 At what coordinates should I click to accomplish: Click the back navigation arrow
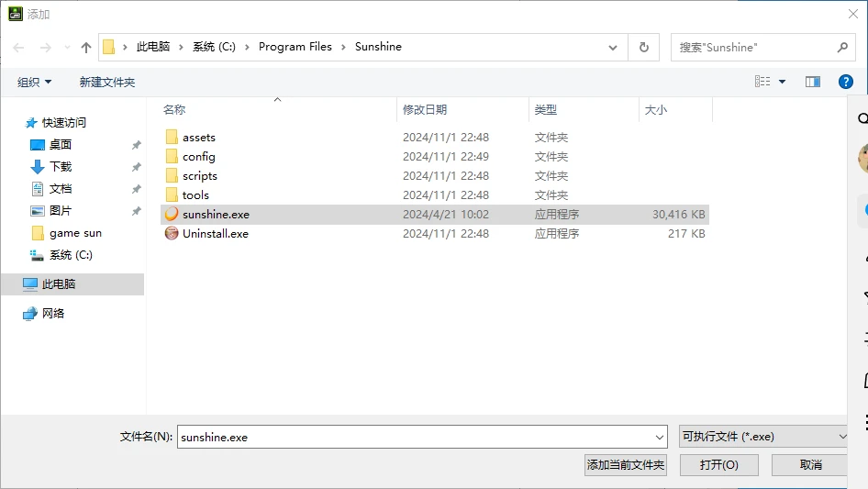click(x=18, y=47)
